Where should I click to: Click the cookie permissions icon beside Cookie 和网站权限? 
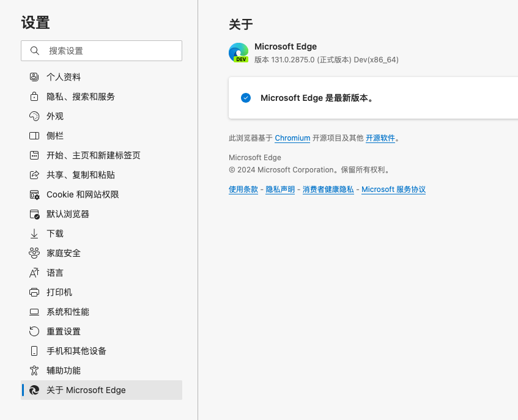tap(34, 194)
